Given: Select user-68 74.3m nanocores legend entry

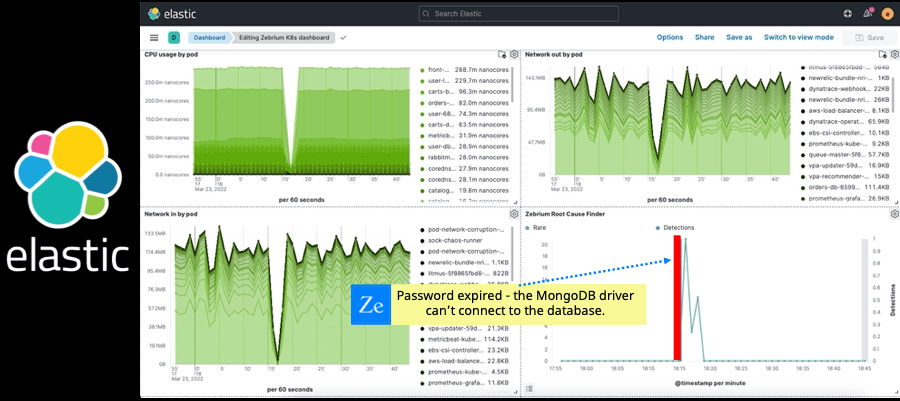Looking at the screenshot, I should (464, 114).
